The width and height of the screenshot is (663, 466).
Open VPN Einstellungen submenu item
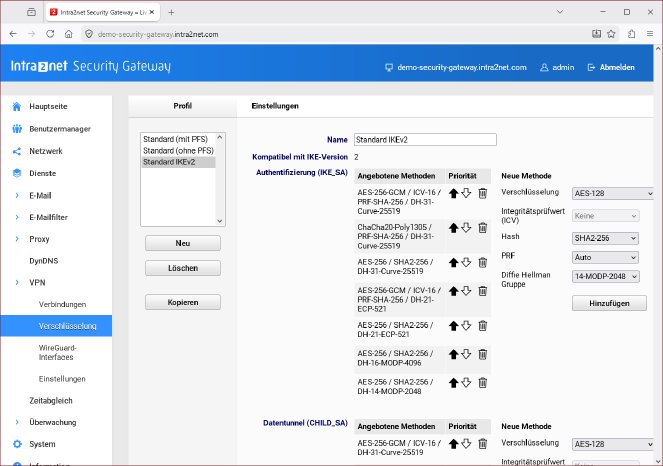62,379
